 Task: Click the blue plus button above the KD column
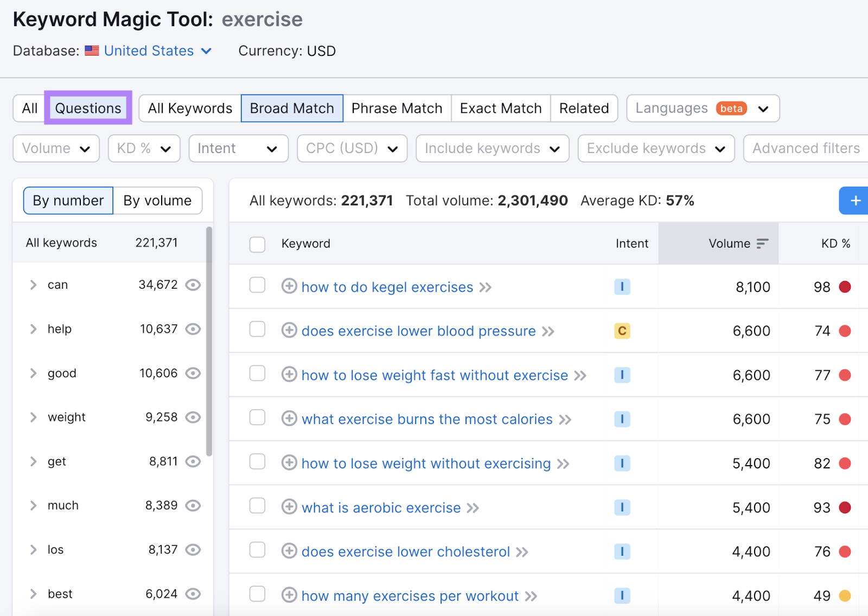(855, 200)
